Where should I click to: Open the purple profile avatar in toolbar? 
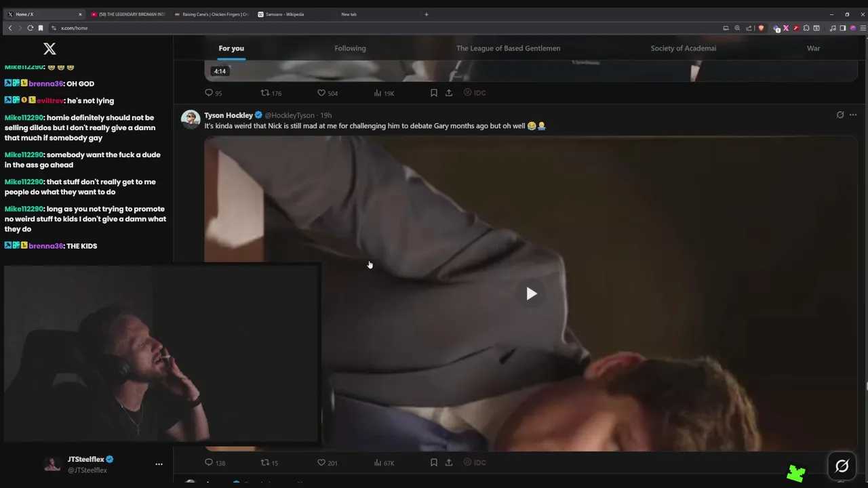coord(853,28)
